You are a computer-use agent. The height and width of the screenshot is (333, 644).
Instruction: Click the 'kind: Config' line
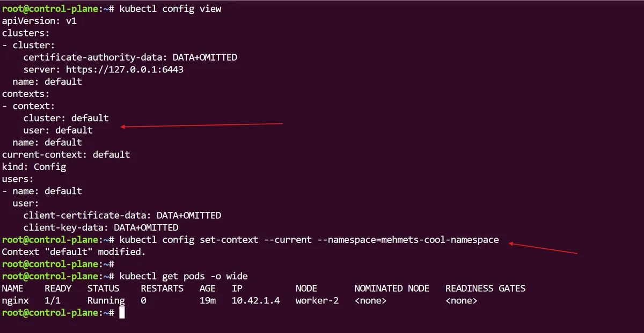(x=34, y=166)
